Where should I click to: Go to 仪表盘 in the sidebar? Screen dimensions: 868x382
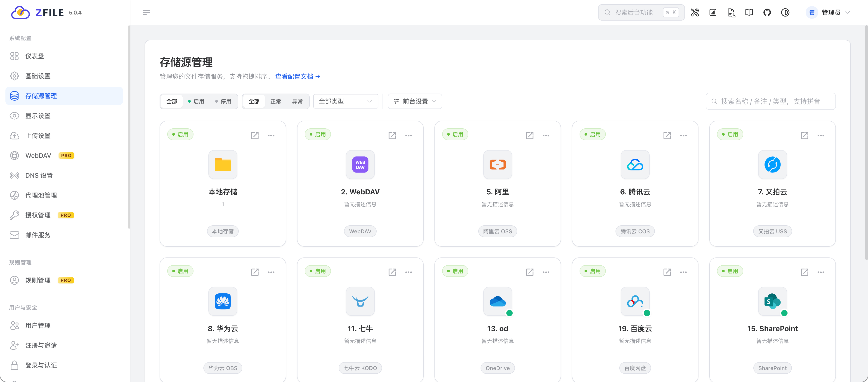pos(64,56)
